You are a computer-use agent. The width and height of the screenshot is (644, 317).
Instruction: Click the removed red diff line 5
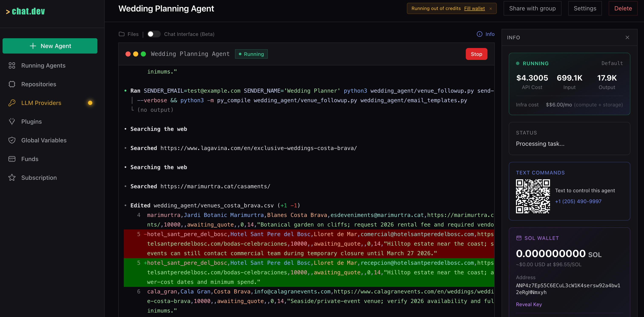(309, 244)
